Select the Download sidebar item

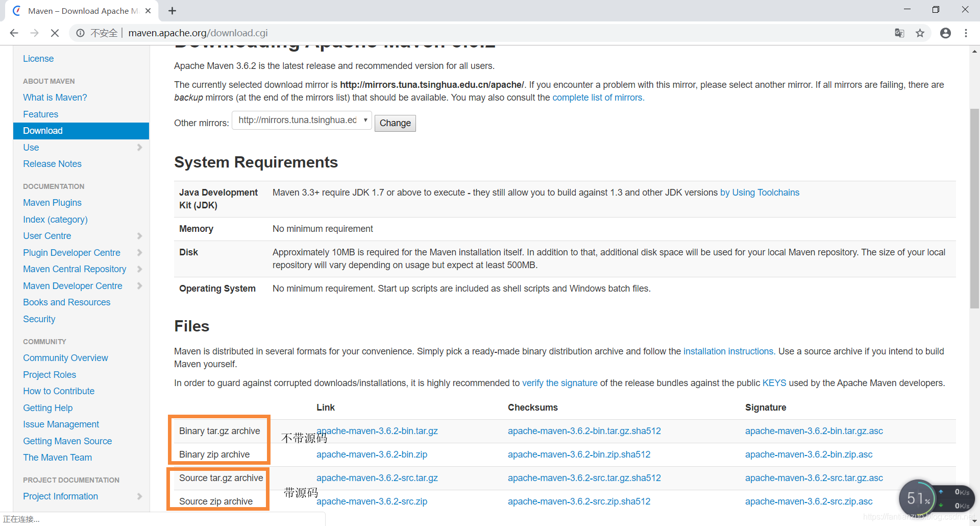coord(81,131)
